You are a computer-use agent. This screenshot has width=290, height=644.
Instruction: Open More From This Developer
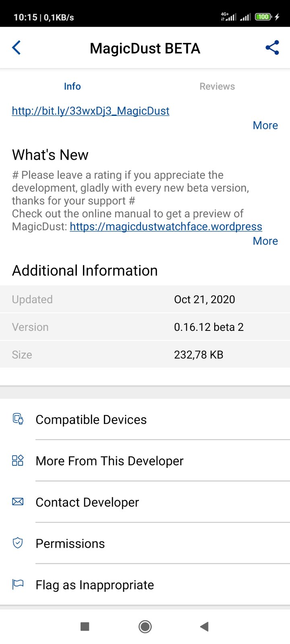click(x=110, y=461)
